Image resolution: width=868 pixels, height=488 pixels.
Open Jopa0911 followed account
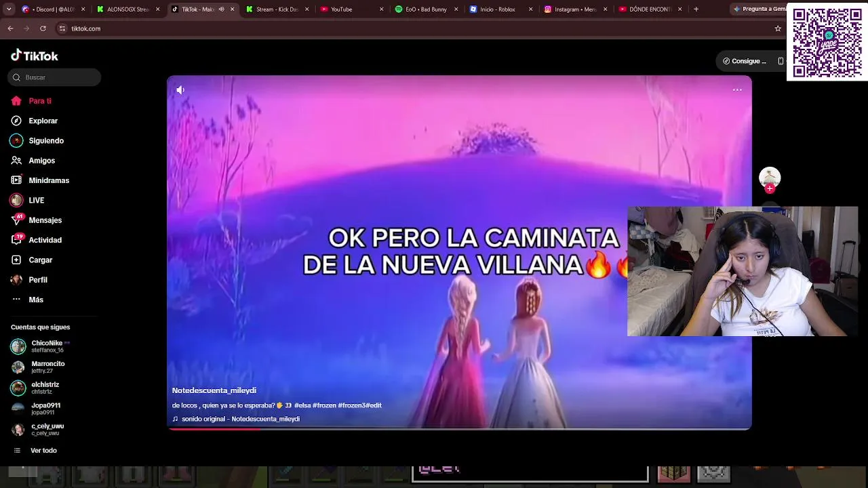[x=36, y=409]
